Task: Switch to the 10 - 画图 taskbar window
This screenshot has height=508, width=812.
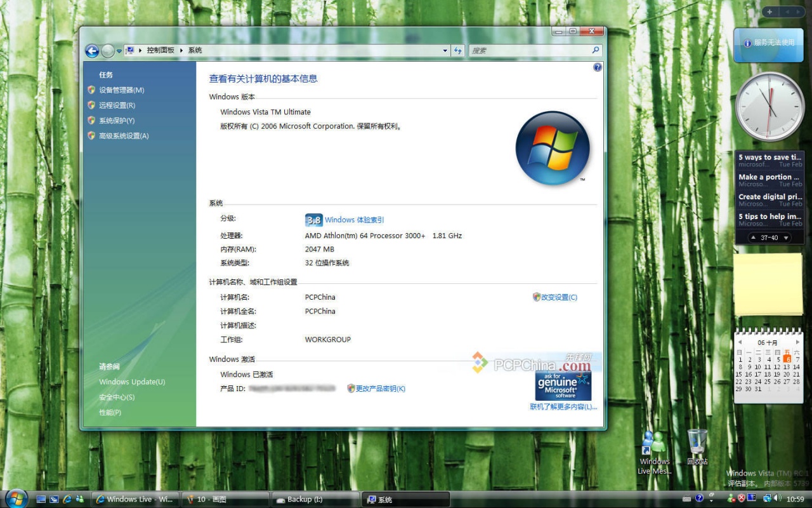Action: coord(225,499)
